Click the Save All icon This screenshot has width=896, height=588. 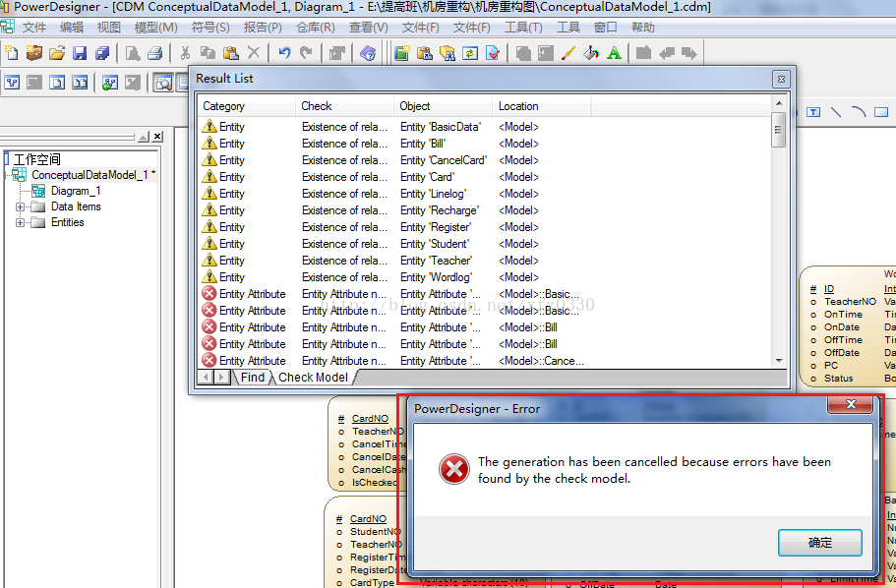[x=102, y=53]
